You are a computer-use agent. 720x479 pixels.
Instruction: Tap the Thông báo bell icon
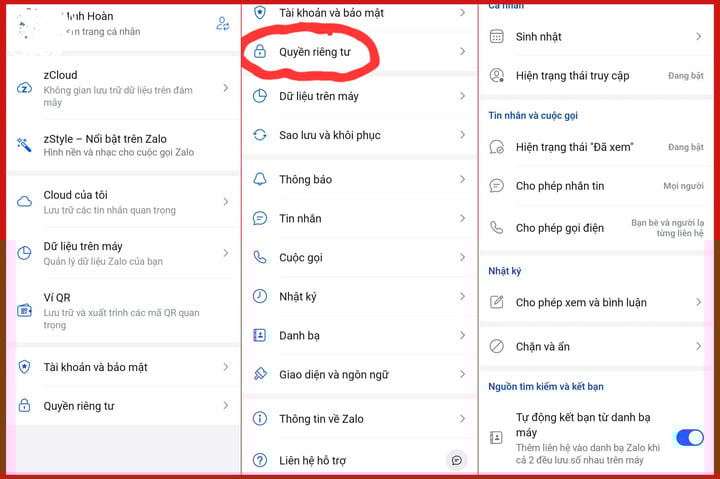260,179
